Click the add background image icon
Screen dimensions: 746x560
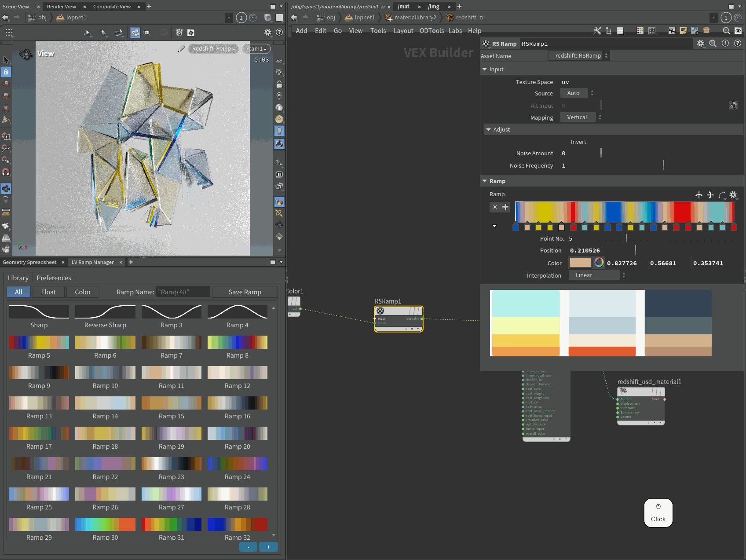tap(695, 31)
